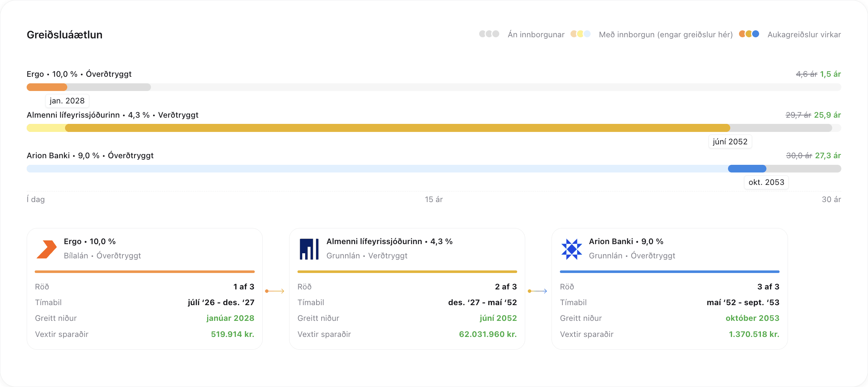
Task: Click the struck-through '4,6 ár' duration
Action: pos(807,74)
